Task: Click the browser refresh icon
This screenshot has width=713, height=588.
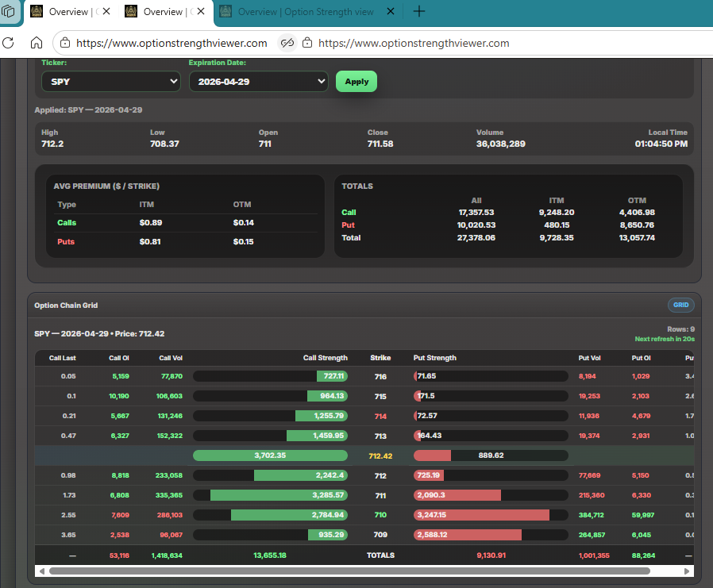Action: pyautogui.click(x=8, y=43)
